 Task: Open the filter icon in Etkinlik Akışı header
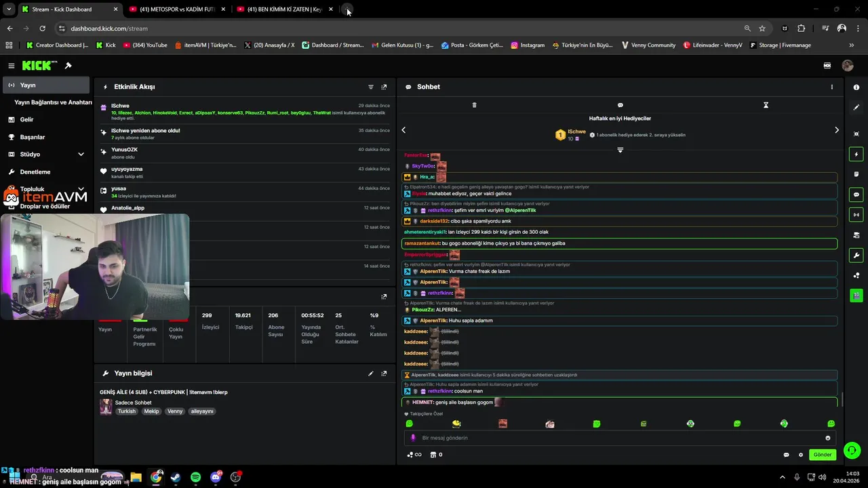pos(371,87)
